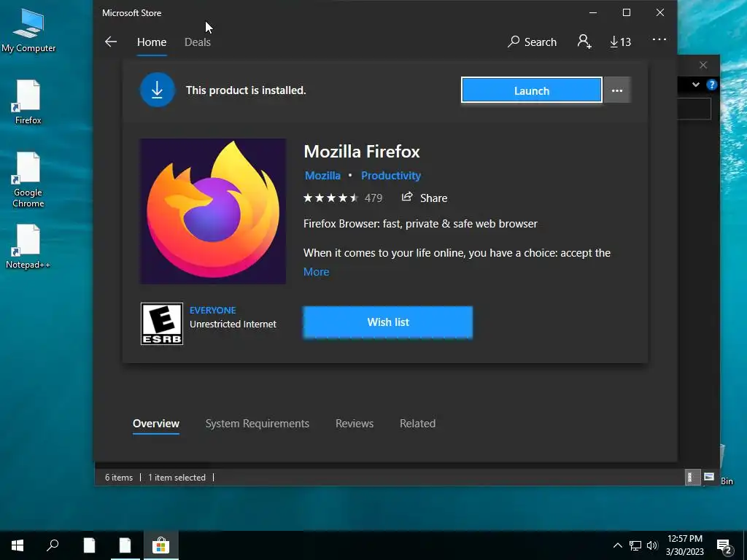747x560 pixels.
Task: Add Firefox to Wish list
Action: (x=388, y=322)
